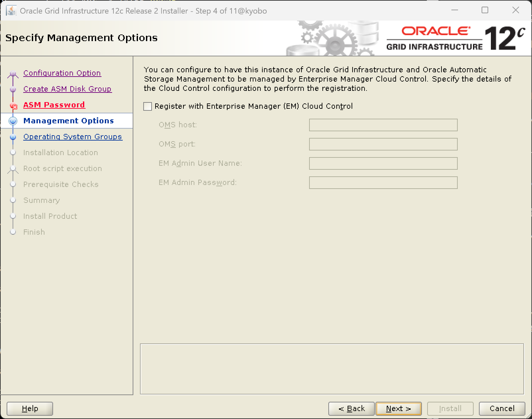Return to the ASM Password step
Image resolution: width=532 pixels, height=419 pixels.
click(54, 105)
